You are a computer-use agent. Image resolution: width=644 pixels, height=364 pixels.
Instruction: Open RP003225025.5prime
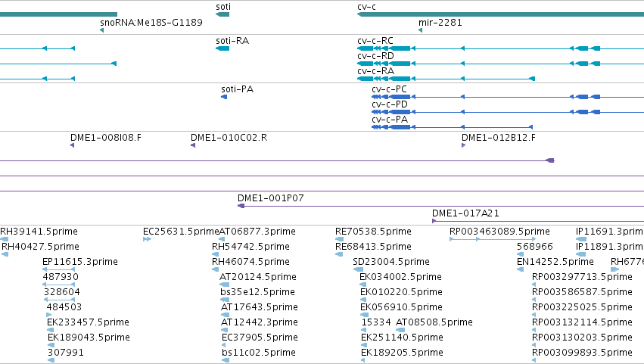582,307
